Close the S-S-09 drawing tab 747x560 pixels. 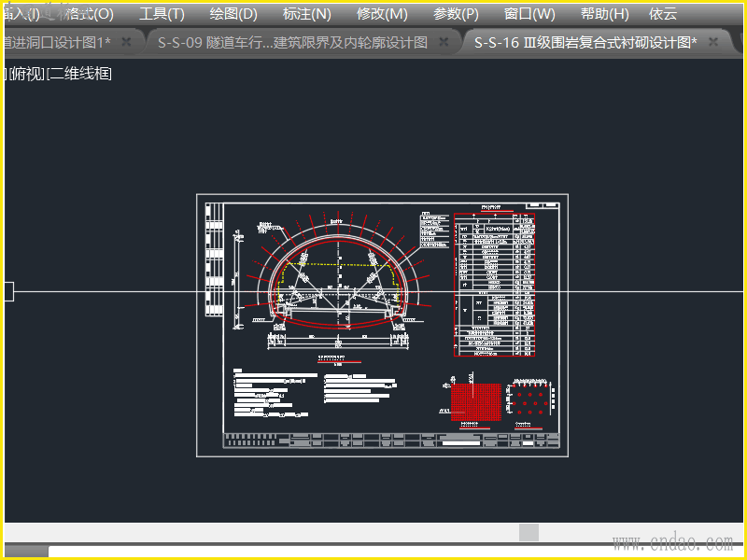pos(443,43)
